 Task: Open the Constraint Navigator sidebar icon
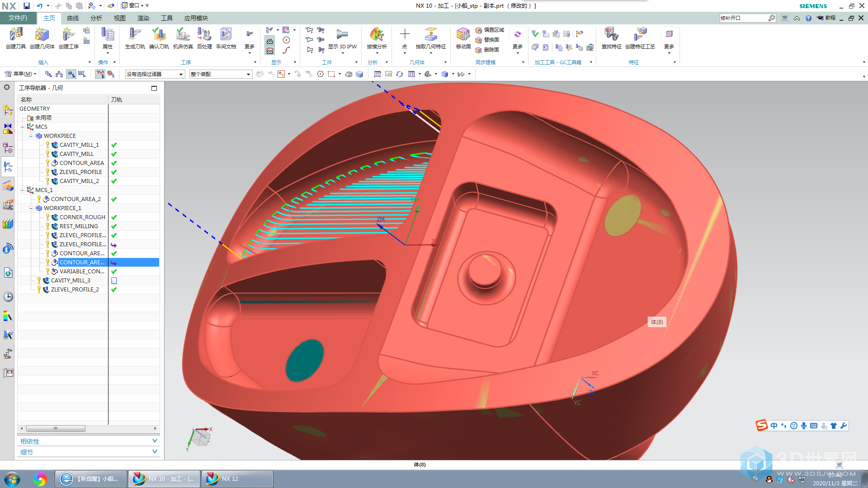click(8, 129)
